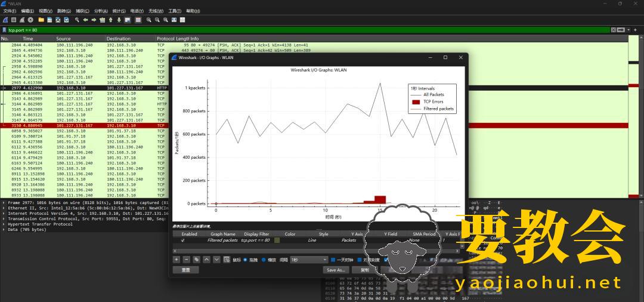Open display filter history dropdown arrow

click(627, 30)
